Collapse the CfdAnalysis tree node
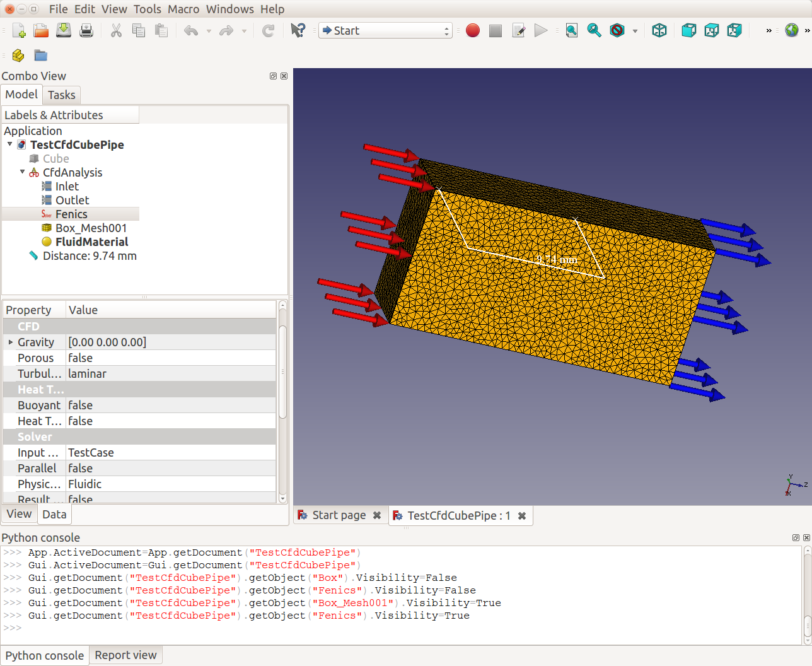The image size is (812, 666). 23,172
